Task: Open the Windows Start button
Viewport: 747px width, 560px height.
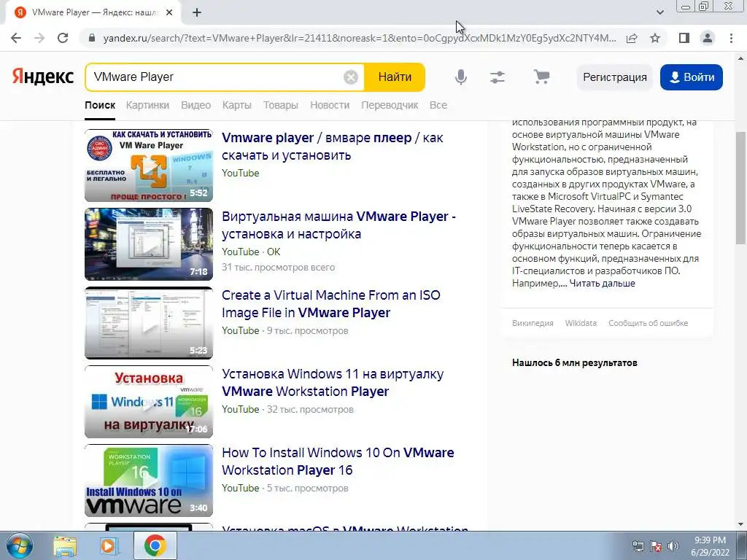Action: 20,545
